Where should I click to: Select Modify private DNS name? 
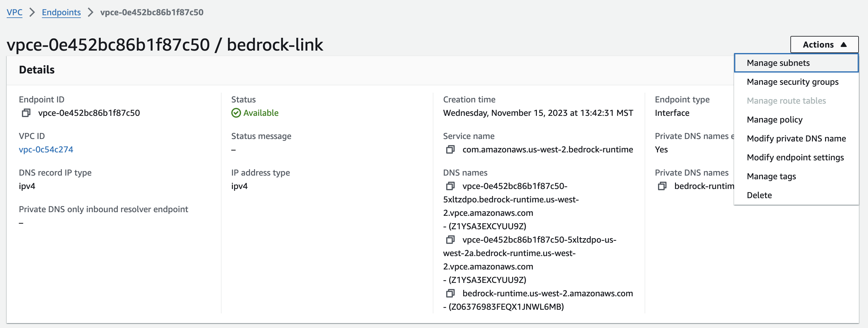click(x=796, y=138)
